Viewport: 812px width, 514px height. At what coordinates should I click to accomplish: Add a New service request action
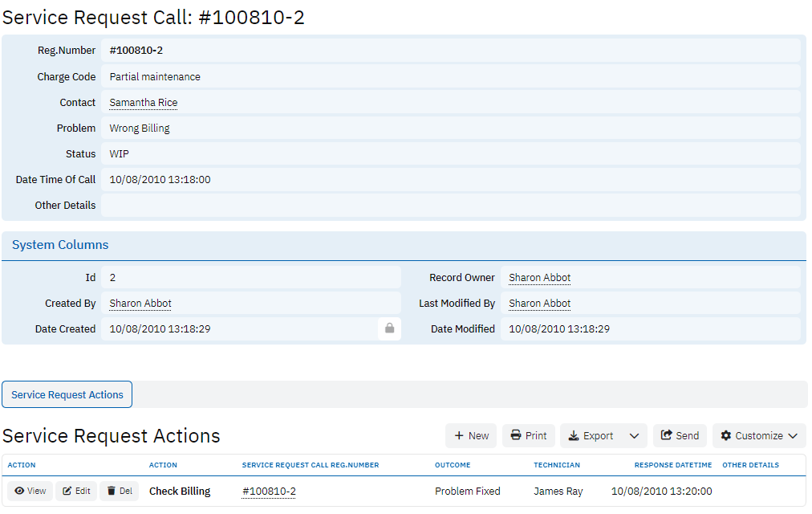471,435
